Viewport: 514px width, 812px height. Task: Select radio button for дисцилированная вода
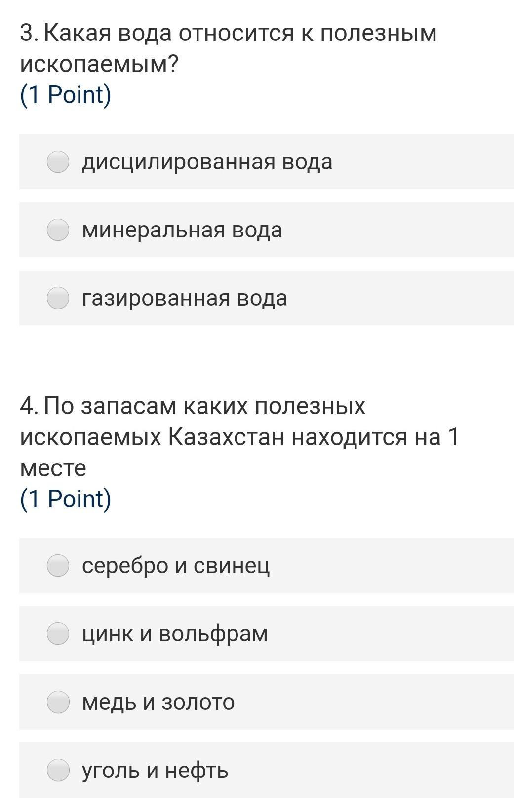(58, 162)
